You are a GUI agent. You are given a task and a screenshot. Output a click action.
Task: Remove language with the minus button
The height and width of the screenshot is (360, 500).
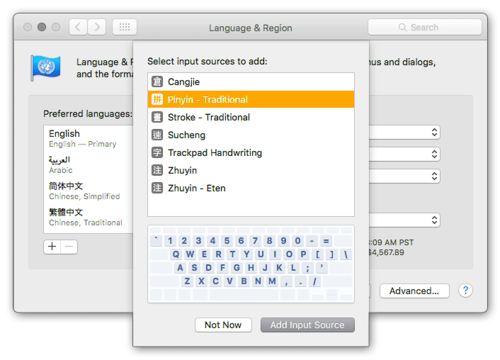69,247
